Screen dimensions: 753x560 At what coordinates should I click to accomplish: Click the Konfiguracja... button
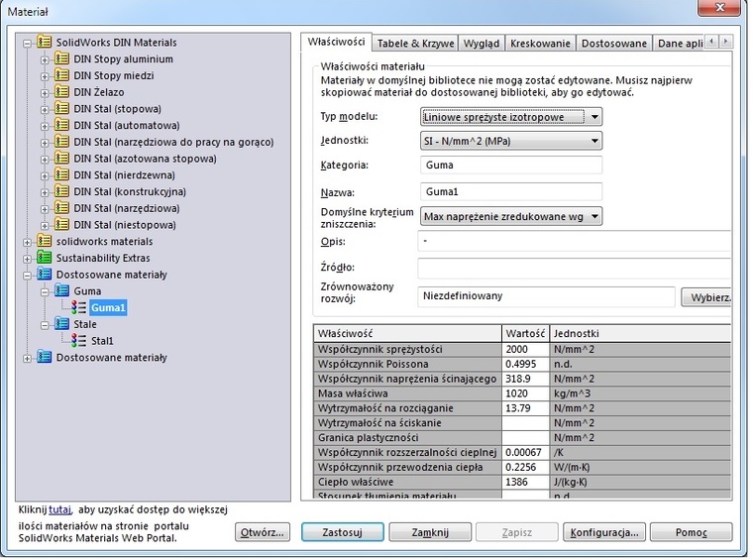604,532
